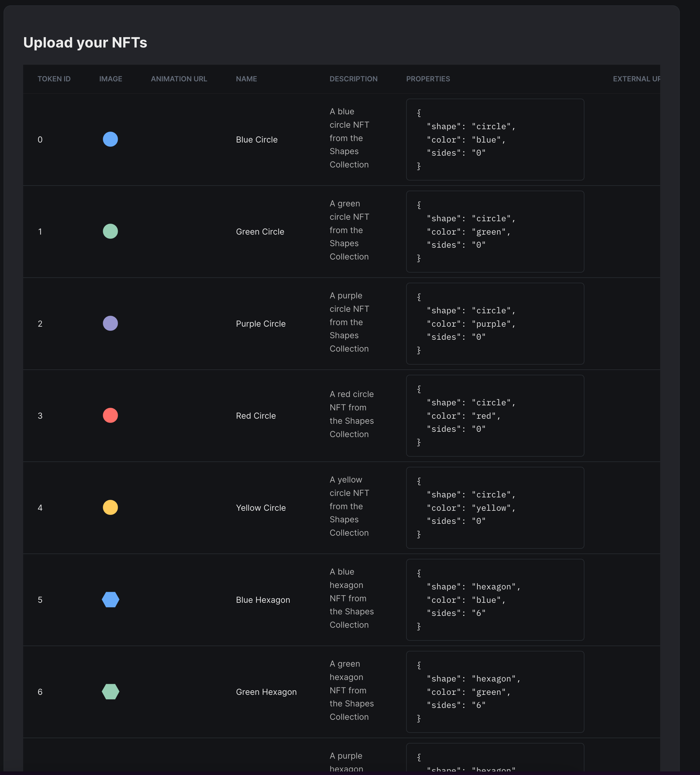
Task: Select the Yellow Circle description text
Action: pos(349,506)
